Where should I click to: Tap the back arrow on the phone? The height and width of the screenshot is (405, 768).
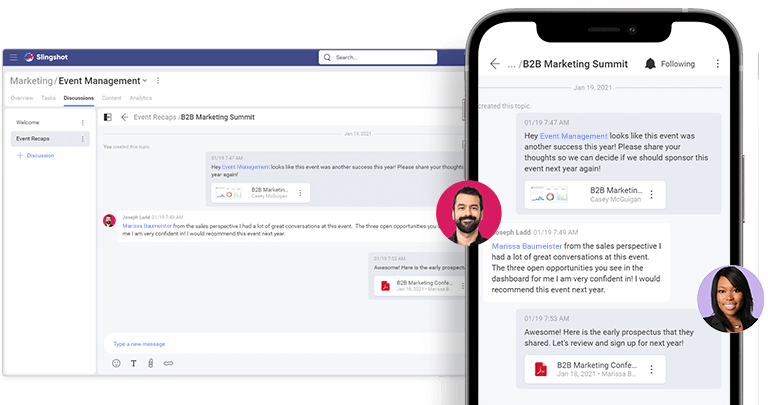click(x=495, y=64)
